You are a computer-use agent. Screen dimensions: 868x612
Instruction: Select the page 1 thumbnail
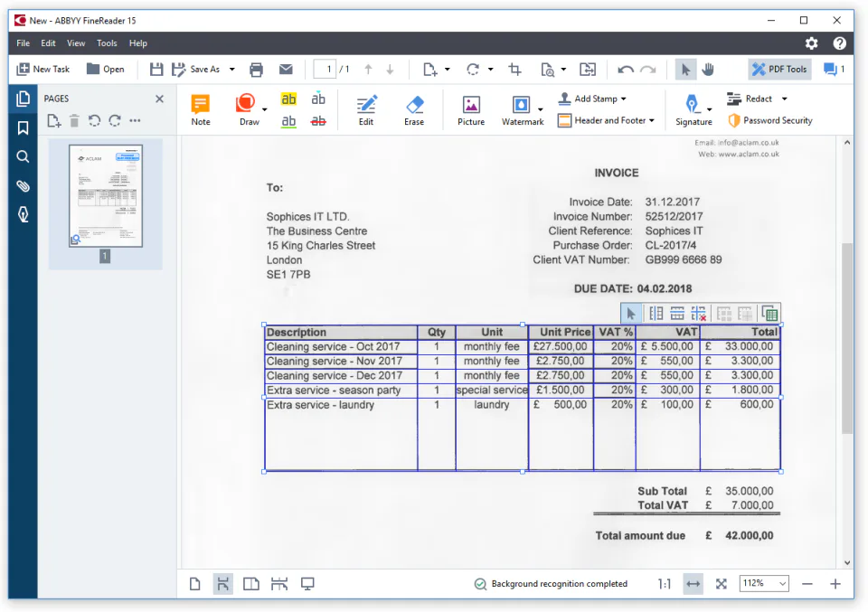105,196
